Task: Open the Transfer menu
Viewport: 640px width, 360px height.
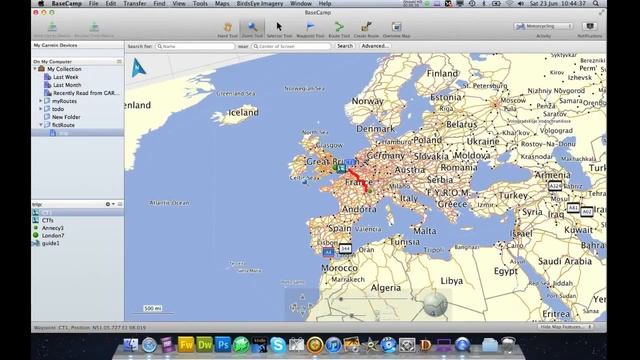Action: click(135, 3)
